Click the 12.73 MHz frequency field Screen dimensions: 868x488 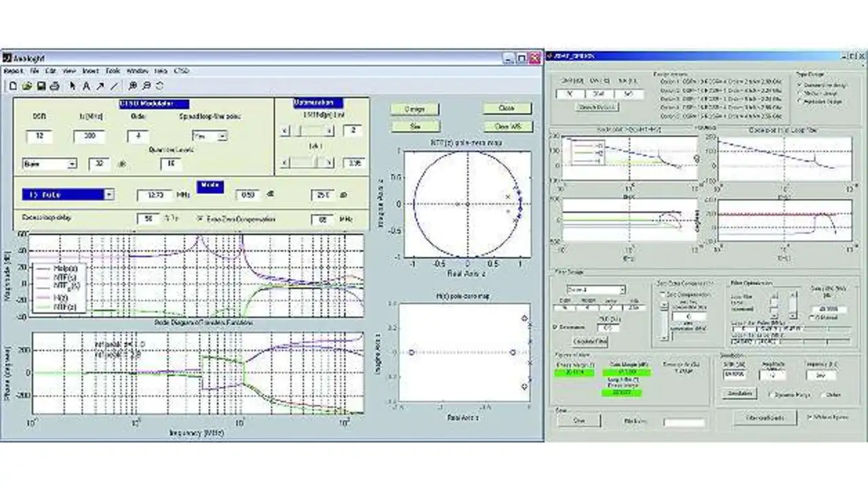[155, 195]
